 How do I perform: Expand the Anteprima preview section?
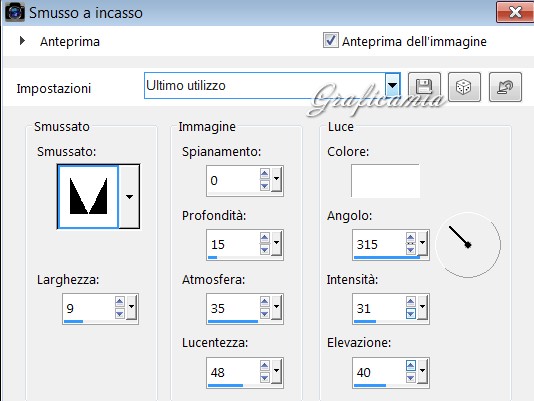pos(22,41)
